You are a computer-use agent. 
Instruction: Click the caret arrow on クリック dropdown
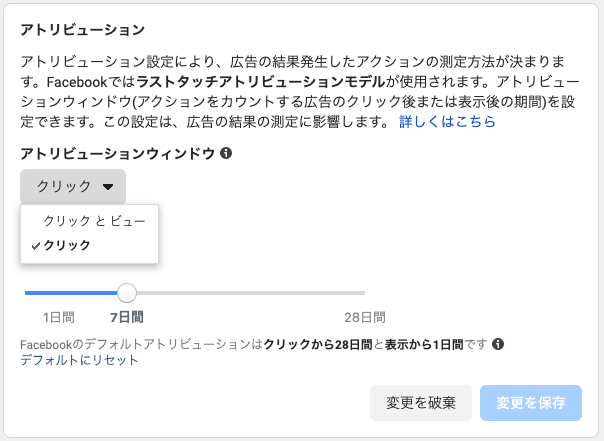click(107, 187)
